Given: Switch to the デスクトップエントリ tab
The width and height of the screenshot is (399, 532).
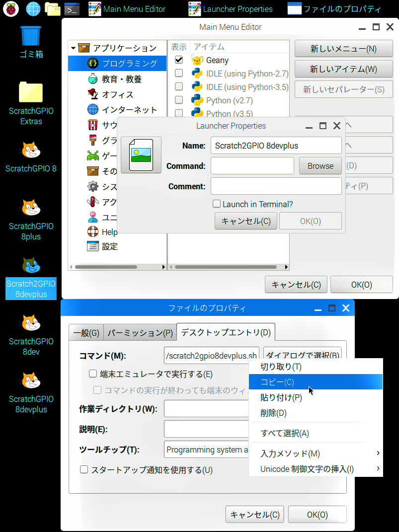Looking at the screenshot, I should pos(226,332).
